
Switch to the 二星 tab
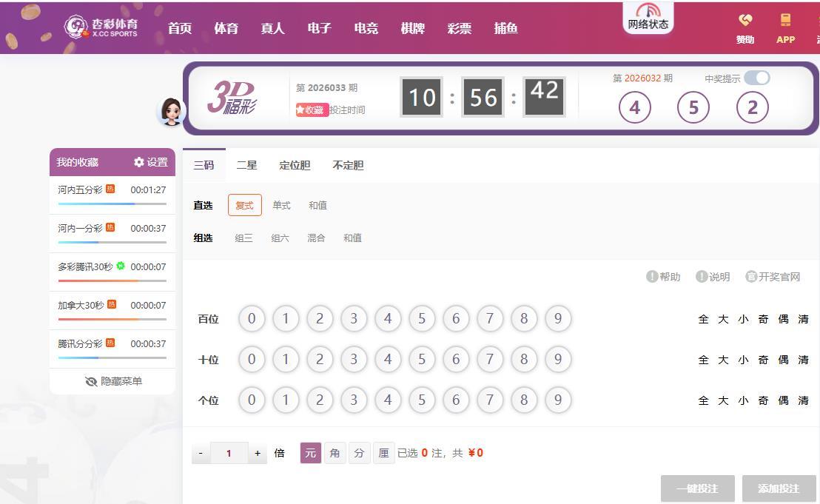247,165
